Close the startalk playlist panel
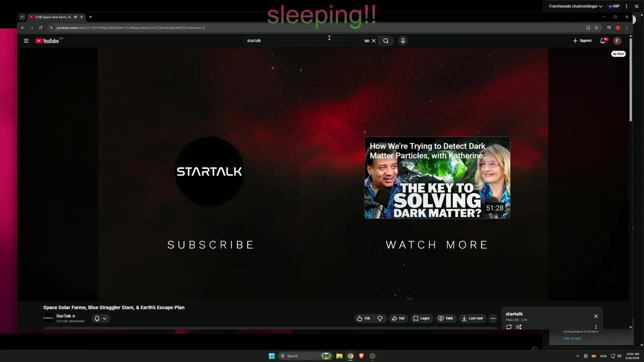Image resolution: width=644 pixels, height=362 pixels. (x=596, y=316)
